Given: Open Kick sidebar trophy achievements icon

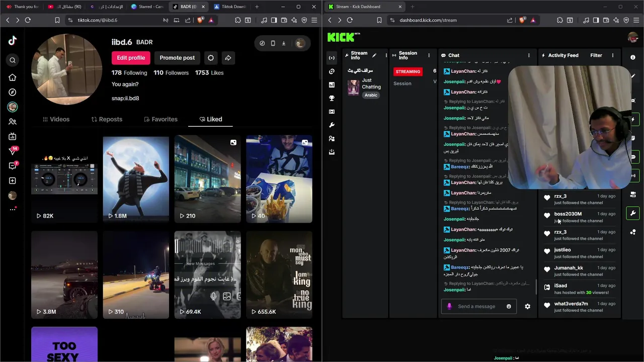Looking at the screenshot, I should coord(332,98).
